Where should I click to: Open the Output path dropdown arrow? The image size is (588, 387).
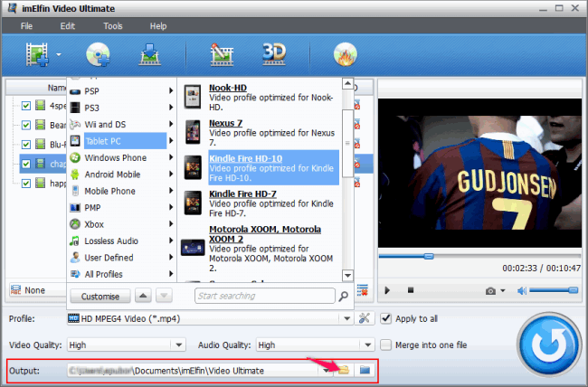326,371
